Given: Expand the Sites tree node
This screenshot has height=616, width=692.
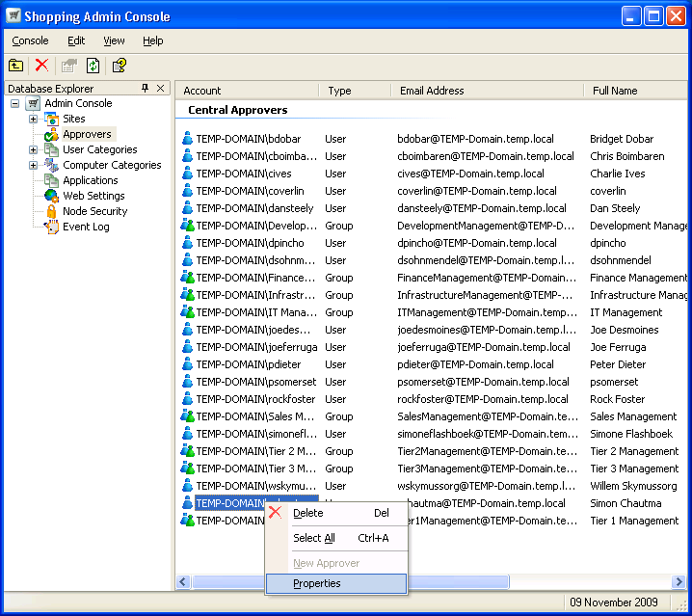Looking at the screenshot, I should (x=34, y=119).
